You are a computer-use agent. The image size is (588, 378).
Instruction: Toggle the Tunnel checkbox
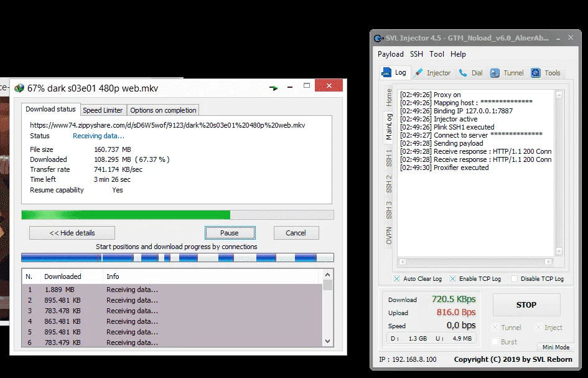(x=495, y=328)
